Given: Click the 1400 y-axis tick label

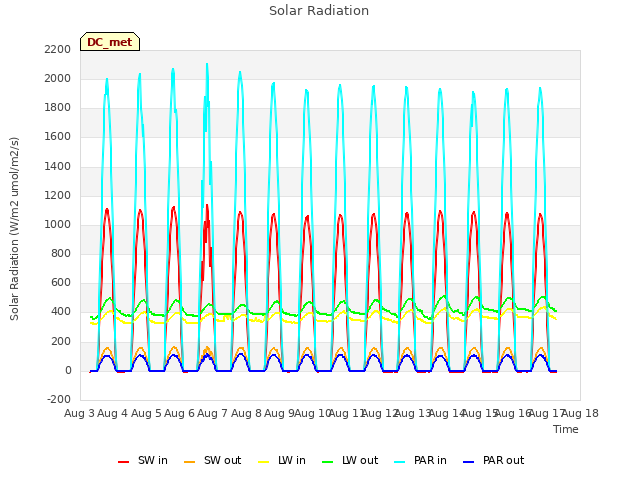Looking at the screenshot, I should [x=58, y=166].
